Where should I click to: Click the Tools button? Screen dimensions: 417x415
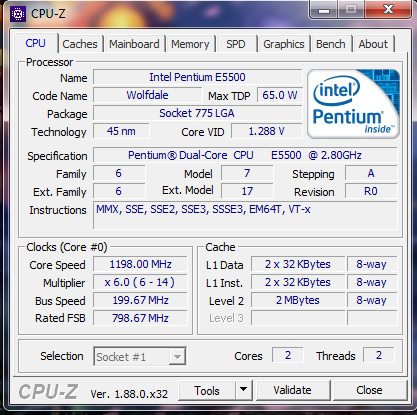tap(207, 390)
